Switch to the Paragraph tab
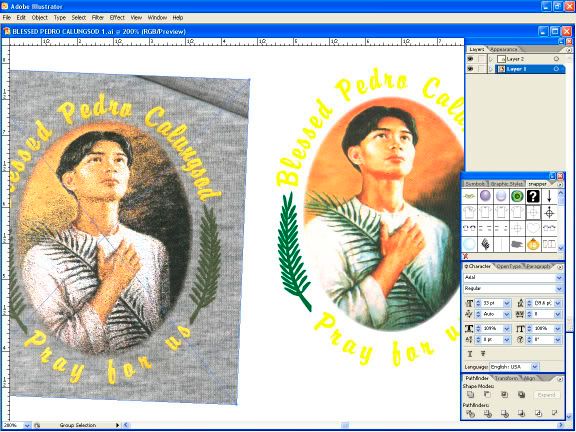The width and height of the screenshot is (576, 432). point(539,266)
